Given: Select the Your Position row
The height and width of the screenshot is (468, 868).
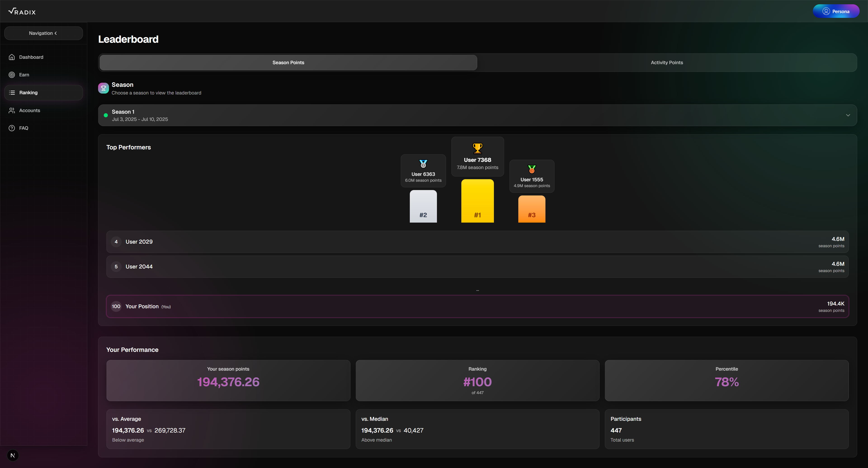Looking at the screenshot, I should (477, 306).
